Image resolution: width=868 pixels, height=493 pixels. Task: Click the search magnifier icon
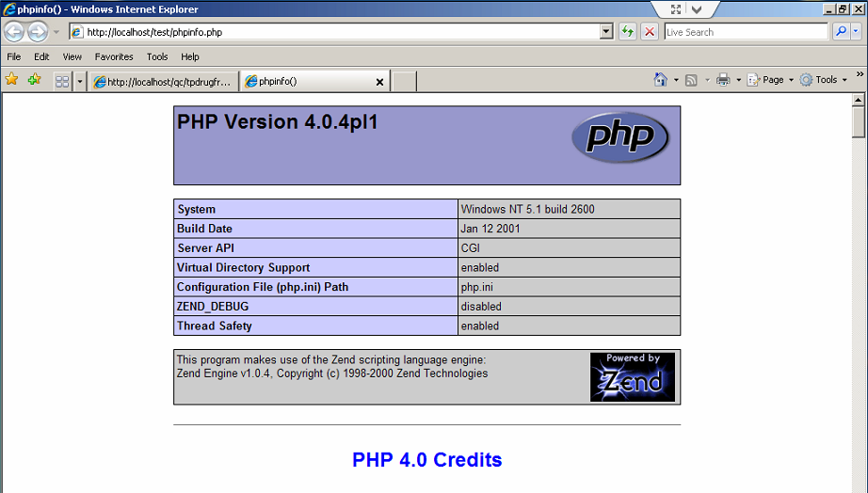[841, 32]
